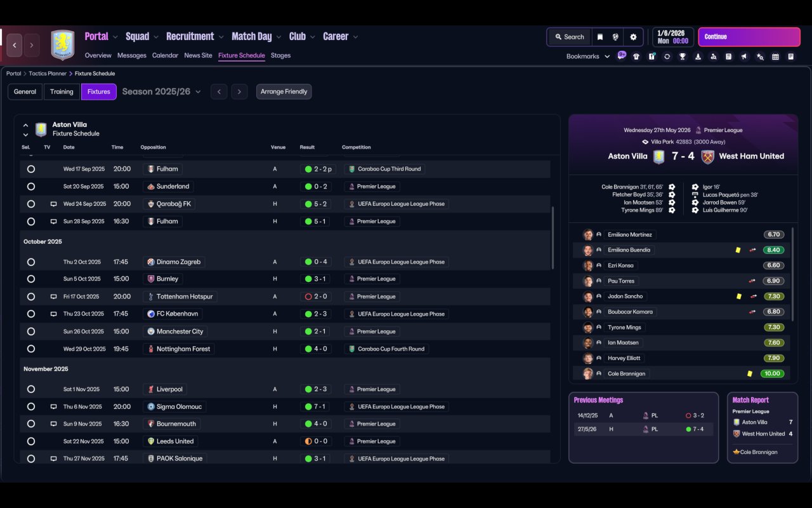The height and width of the screenshot is (508, 812).
Task: Go back using the left navigation arrow
Action: (15, 45)
